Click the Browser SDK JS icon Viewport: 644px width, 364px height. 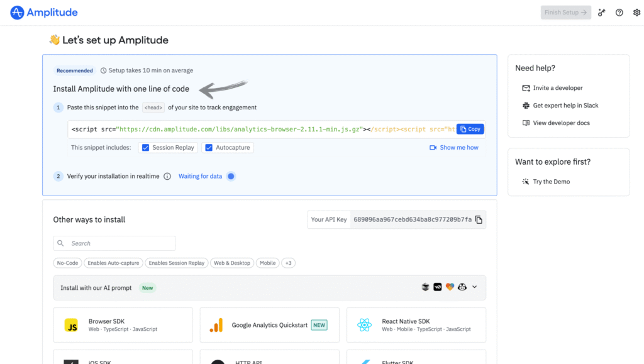point(72,325)
